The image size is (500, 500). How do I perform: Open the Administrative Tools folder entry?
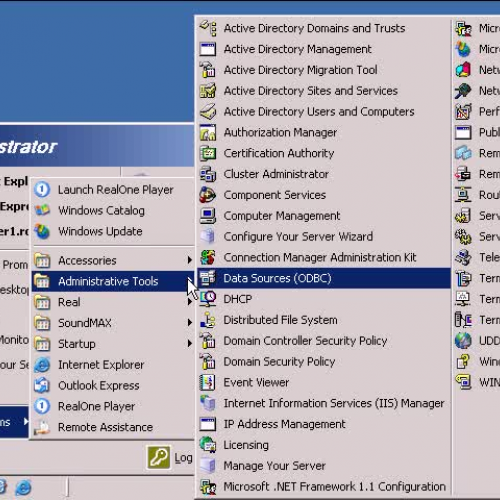(x=113, y=281)
